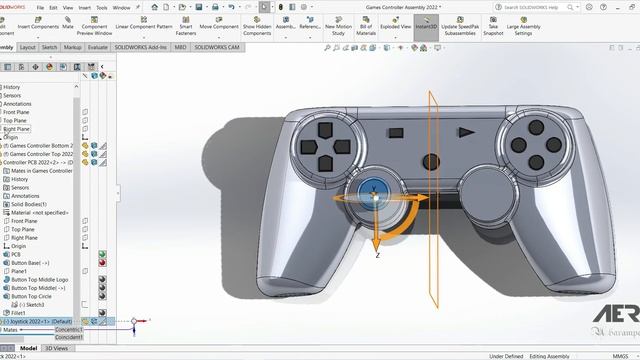Screen dimensions: 640x360
Task: Open dropdown arrow next to Save icon
Action: tap(207, 7)
